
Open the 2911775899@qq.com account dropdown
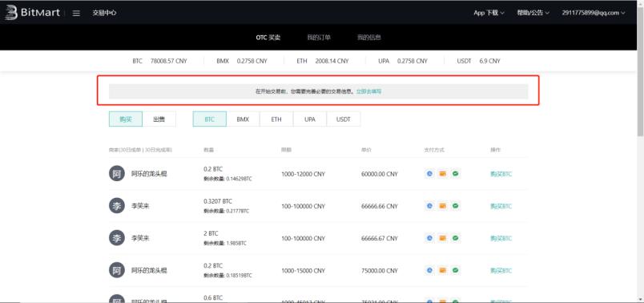coord(594,13)
